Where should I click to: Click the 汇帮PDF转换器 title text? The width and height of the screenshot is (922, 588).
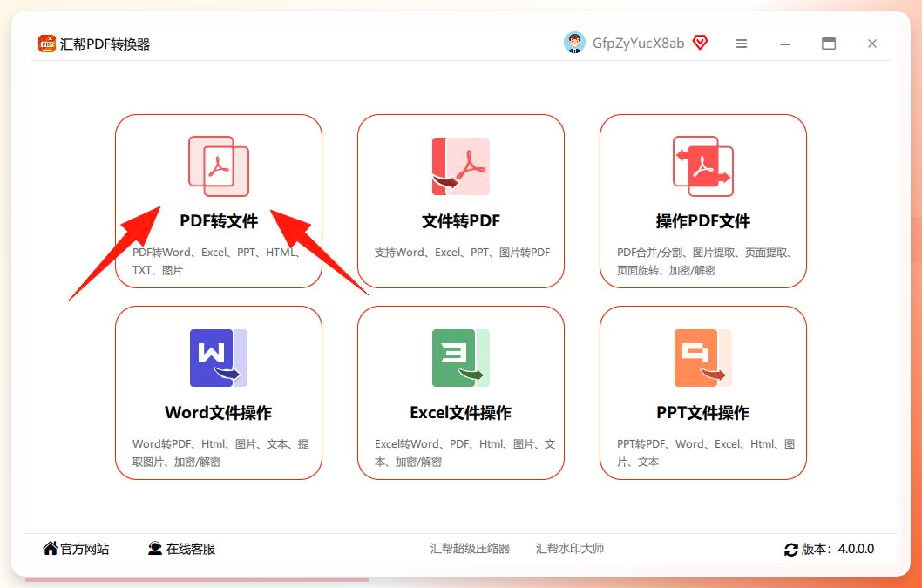(105, 44)
